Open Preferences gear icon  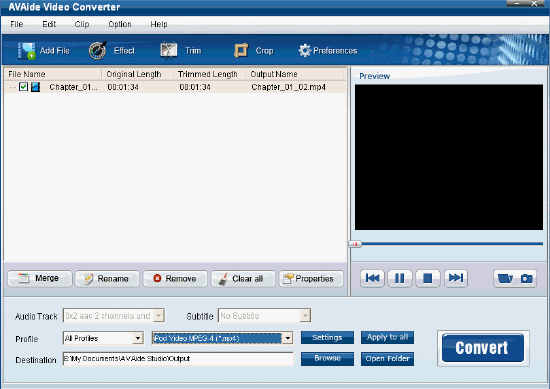coord(304,51)
